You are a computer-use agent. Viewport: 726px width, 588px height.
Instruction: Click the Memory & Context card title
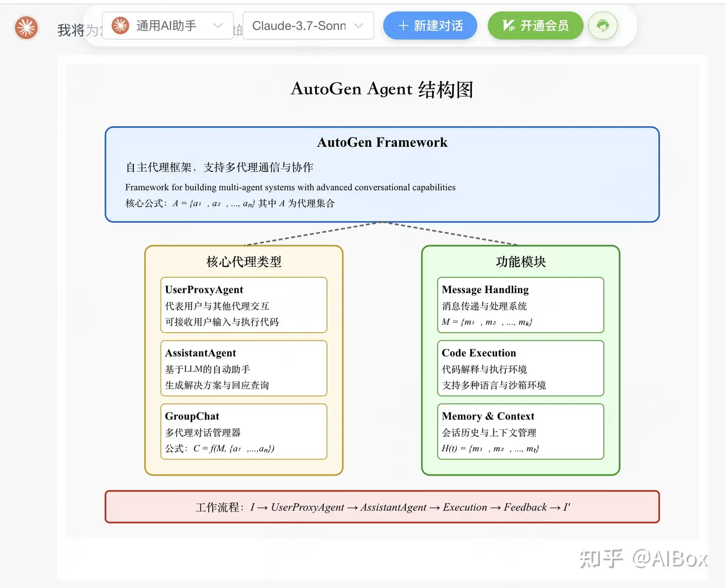[x=488, y=417]
